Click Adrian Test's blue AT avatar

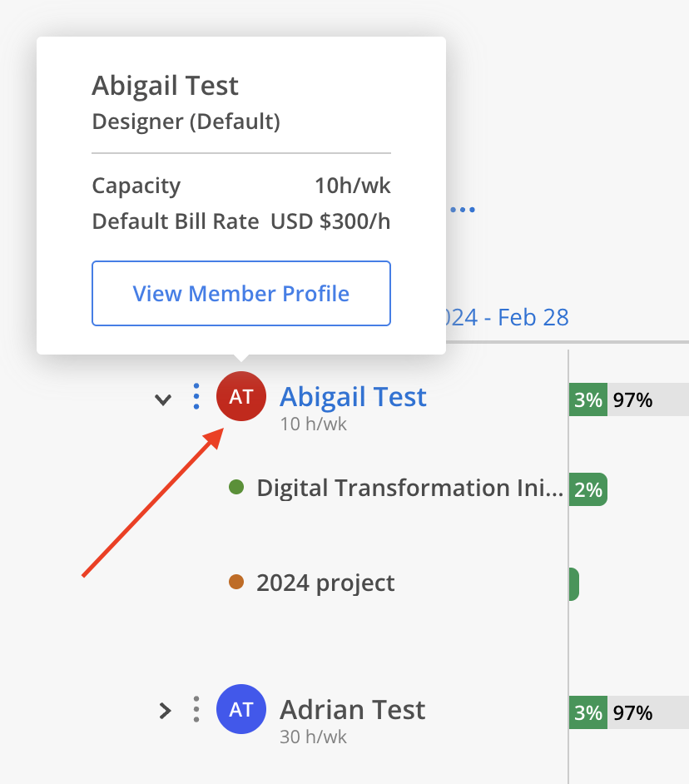(x=240, y=709)
